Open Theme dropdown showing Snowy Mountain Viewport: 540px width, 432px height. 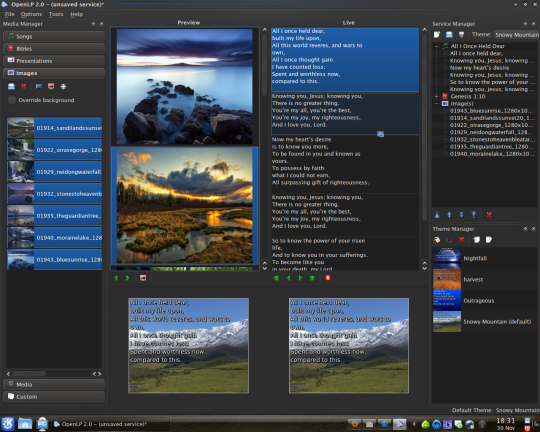point(517,35)
